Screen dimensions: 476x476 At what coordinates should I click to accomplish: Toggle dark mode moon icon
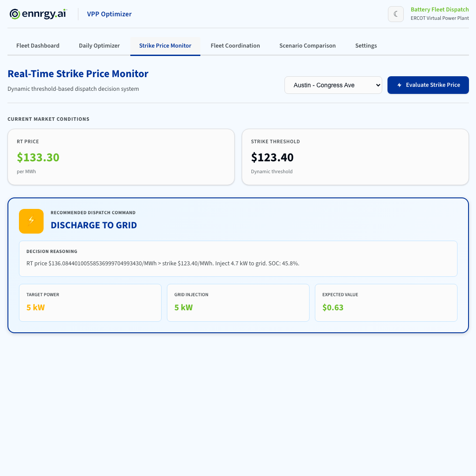(x=395, y=14)
